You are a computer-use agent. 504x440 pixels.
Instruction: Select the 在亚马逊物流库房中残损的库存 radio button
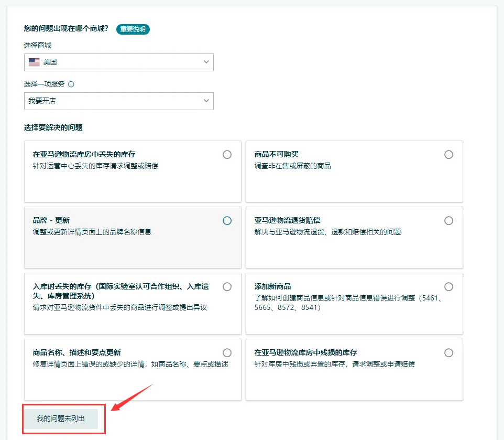click(x=448, y=352)
